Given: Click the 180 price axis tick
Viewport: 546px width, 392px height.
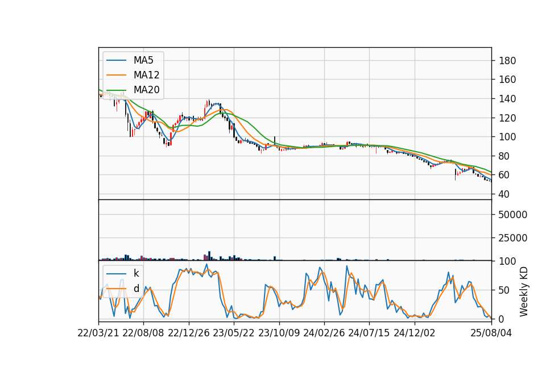Looking at the screenshot, I should (x=507, y=61).
